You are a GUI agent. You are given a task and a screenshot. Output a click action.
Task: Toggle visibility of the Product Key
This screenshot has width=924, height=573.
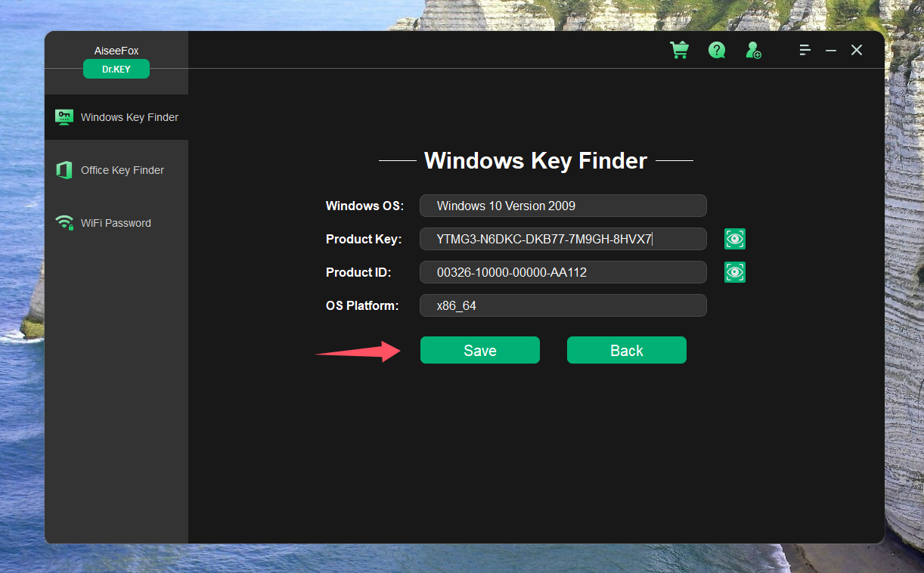coord(734,239)
